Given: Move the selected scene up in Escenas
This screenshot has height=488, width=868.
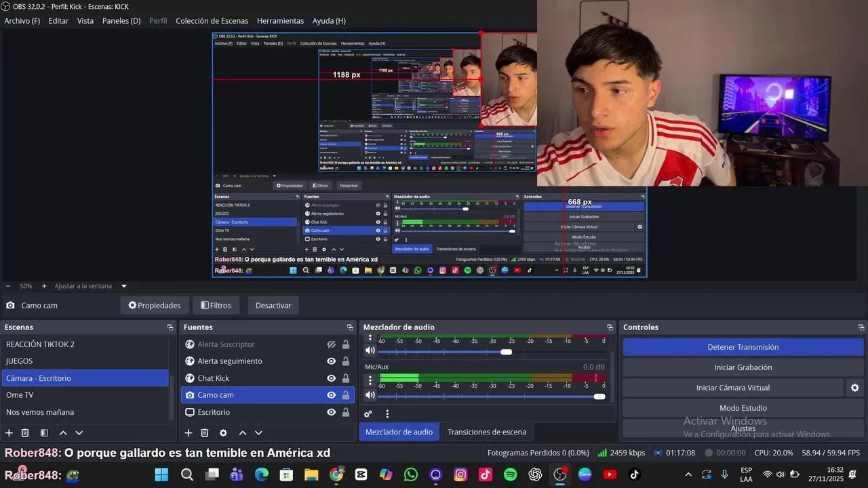Looking at the screenshot, I should click(63, 432).
